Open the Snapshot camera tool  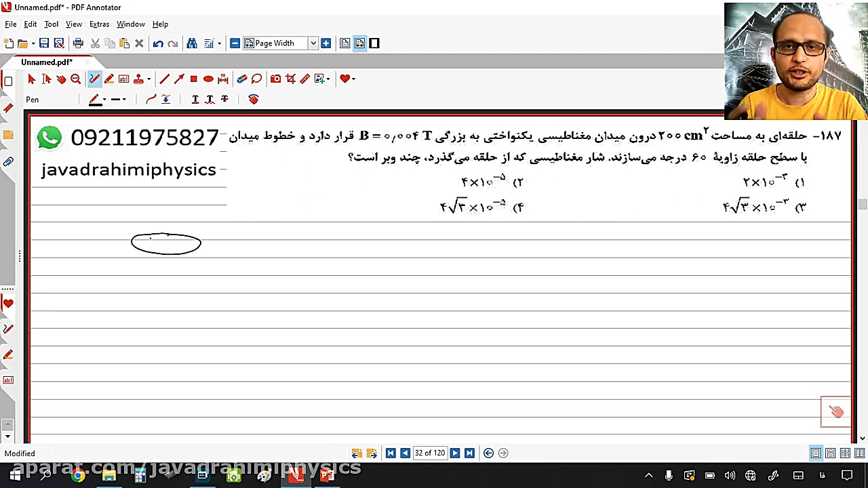point(275,79)
